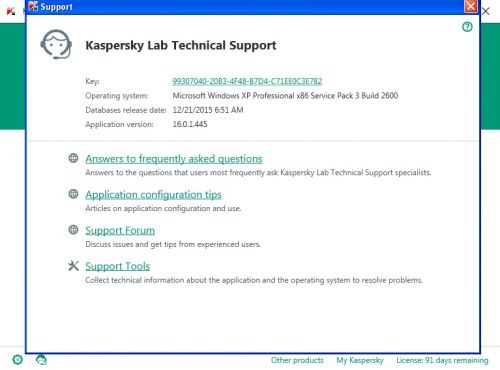The width and height of the screenshot is (500, 370).
Task: Click the 'Operating system:' label
Action: (117, 96)
